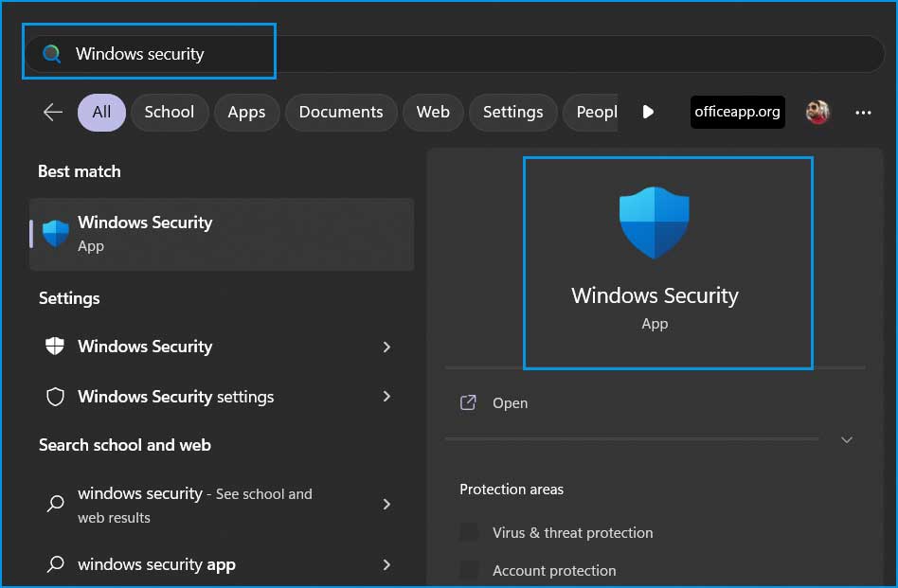Click the search magnifier icon in the search box
The height and width of the screenshot is (588, 898).
pyautogui.click(x=51, y=54)
